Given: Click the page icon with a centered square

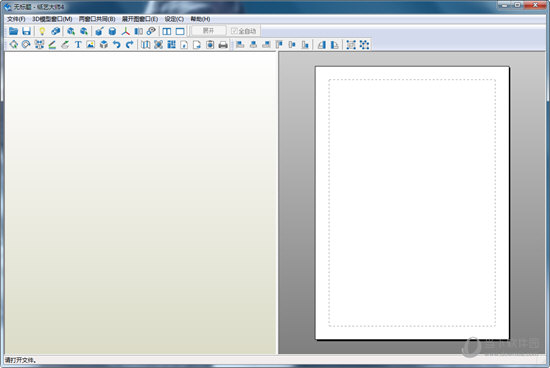Looking at the screenshot, I should pyautogui.click(x=210, y=45).
